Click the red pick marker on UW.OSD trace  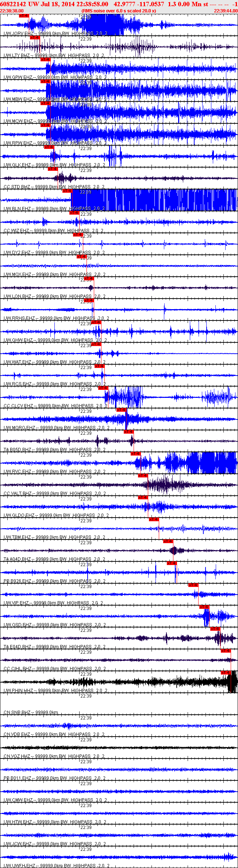[x=204, y=607]
